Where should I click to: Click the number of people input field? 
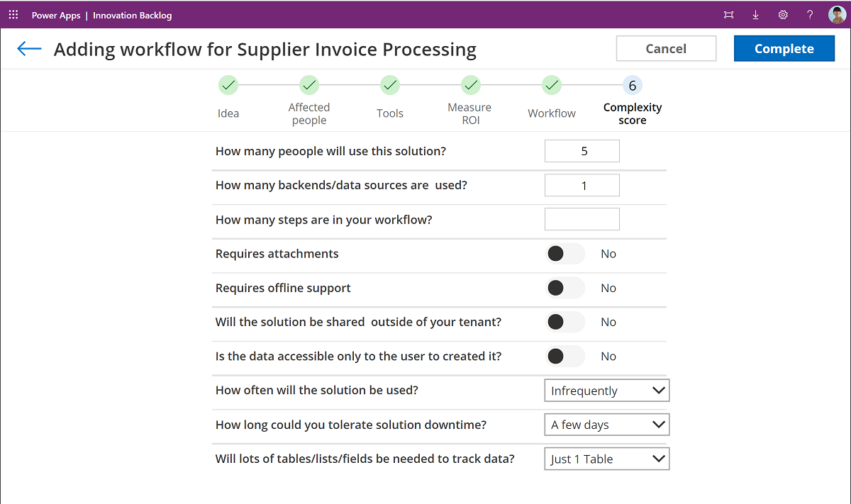pos(582,151)
